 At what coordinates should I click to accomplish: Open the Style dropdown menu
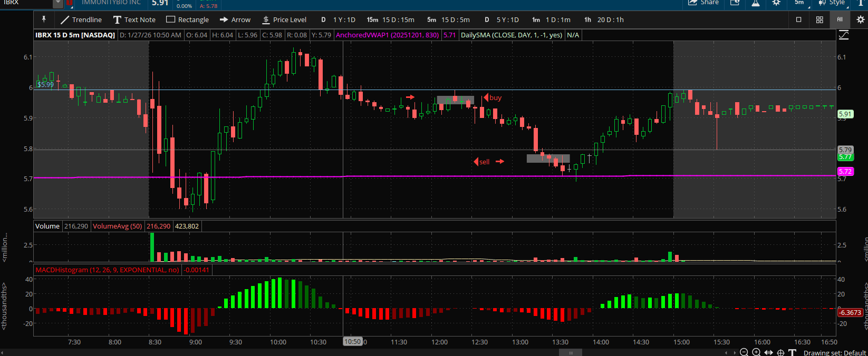[832, 3]
